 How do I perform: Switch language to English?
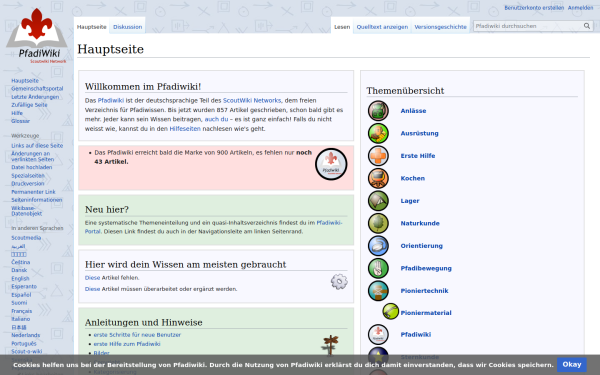(20, 279)
